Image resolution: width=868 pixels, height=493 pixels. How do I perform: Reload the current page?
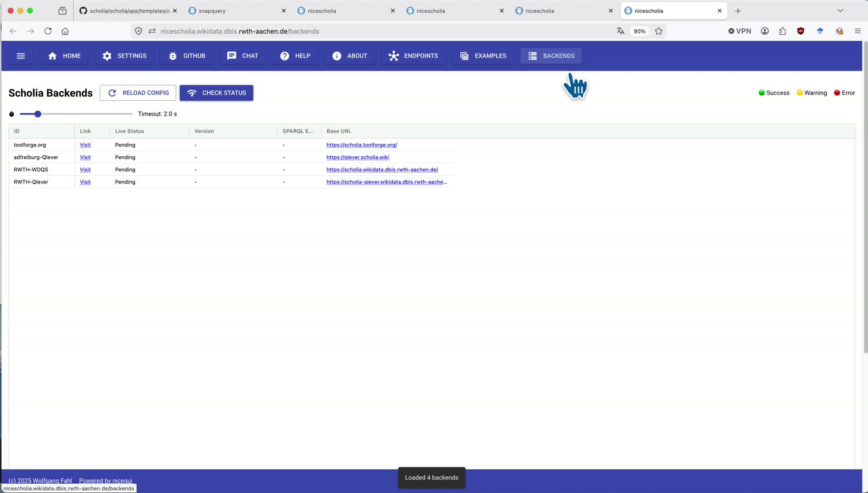click(48, 31)
